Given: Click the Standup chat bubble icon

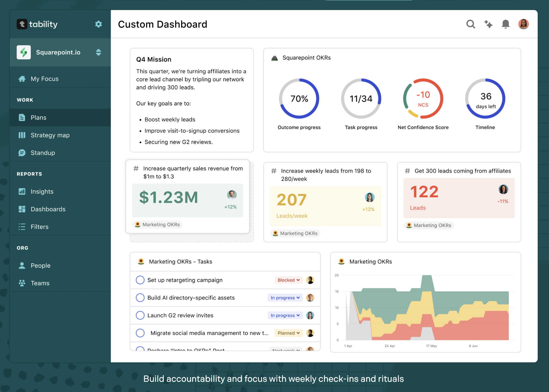Looking at the screenshot, I should pos(22,153).
